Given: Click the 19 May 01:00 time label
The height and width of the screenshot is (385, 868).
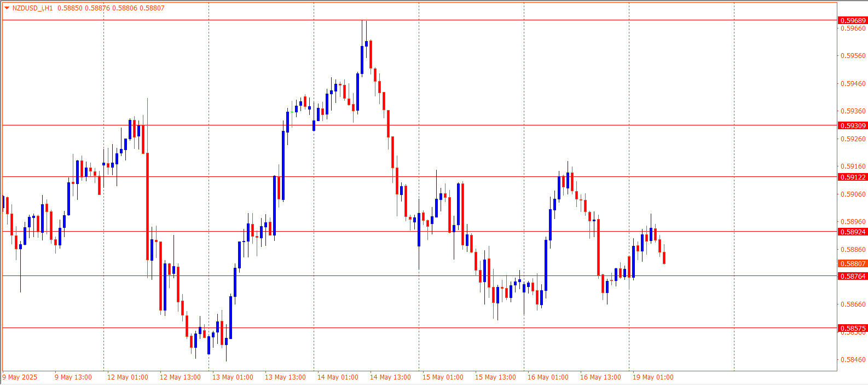Looking at the screenshot, I should (653, 377).
